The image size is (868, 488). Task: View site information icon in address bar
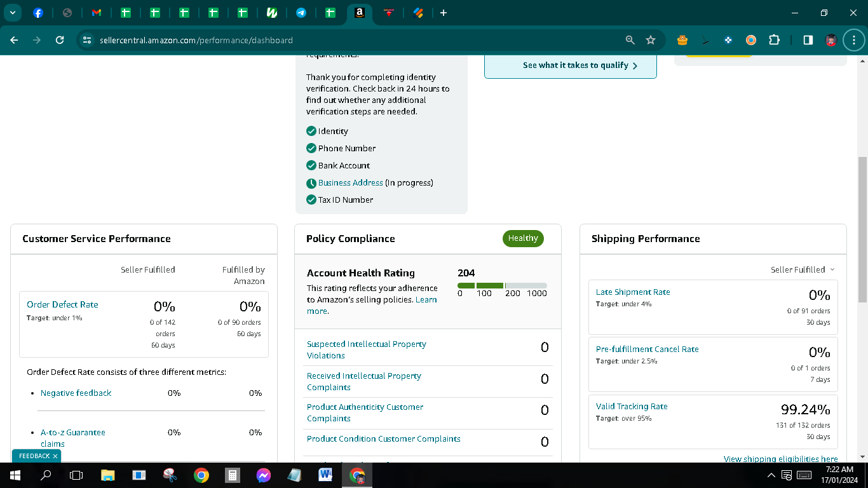[87, 40]
